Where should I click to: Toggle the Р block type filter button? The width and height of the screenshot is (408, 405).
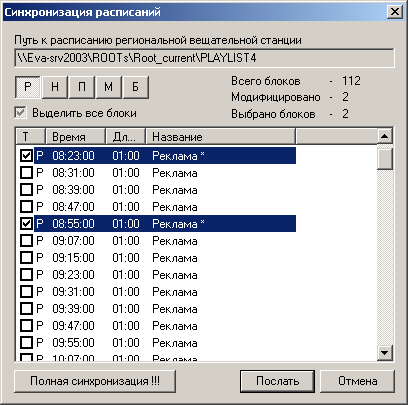tap(28, 87)
